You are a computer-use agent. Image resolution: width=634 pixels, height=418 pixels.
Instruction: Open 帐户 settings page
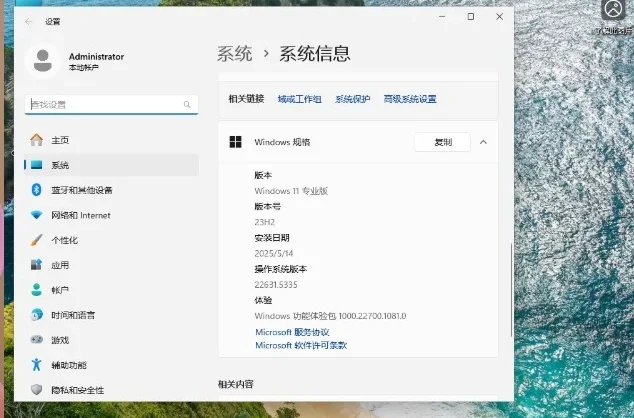coord(111,290)
